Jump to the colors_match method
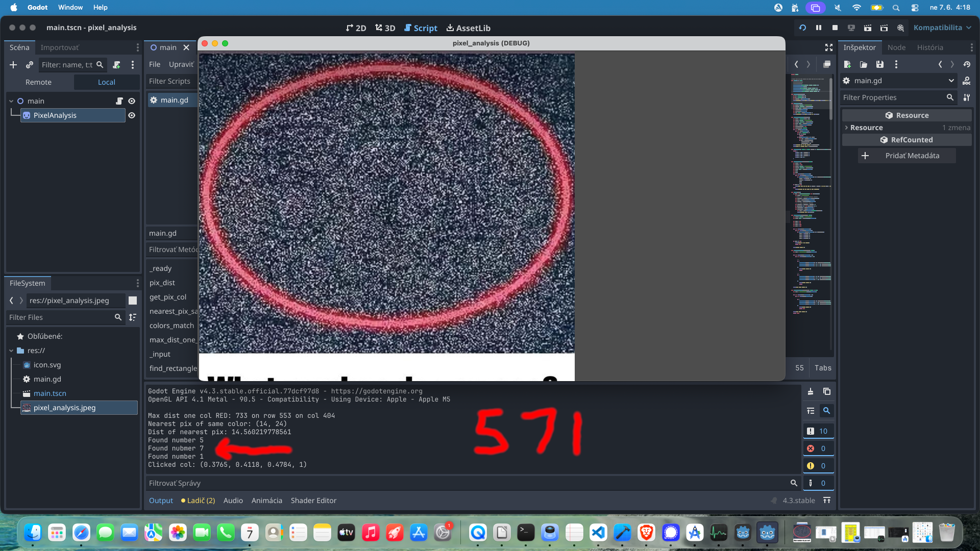The image size is (980, 551). (x=172, y=325)
